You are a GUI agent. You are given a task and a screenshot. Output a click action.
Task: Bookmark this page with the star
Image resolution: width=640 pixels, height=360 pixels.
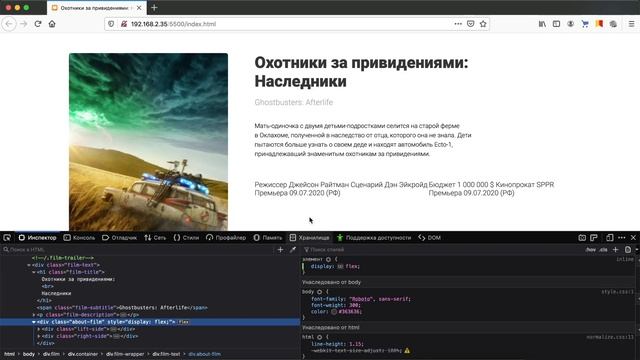pyautogui.click(x=483, y=24)
